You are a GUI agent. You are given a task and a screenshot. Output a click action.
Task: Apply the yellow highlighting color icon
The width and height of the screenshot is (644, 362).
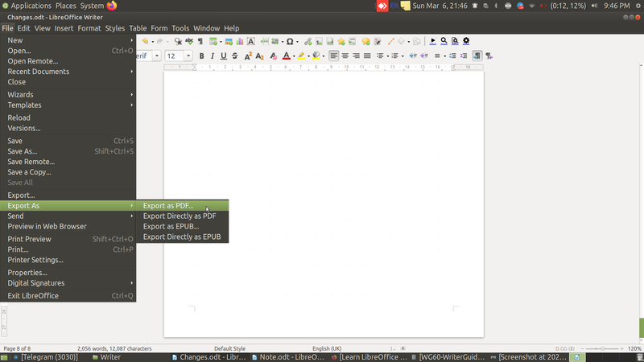pyautogui.click(x=301, y=56)
